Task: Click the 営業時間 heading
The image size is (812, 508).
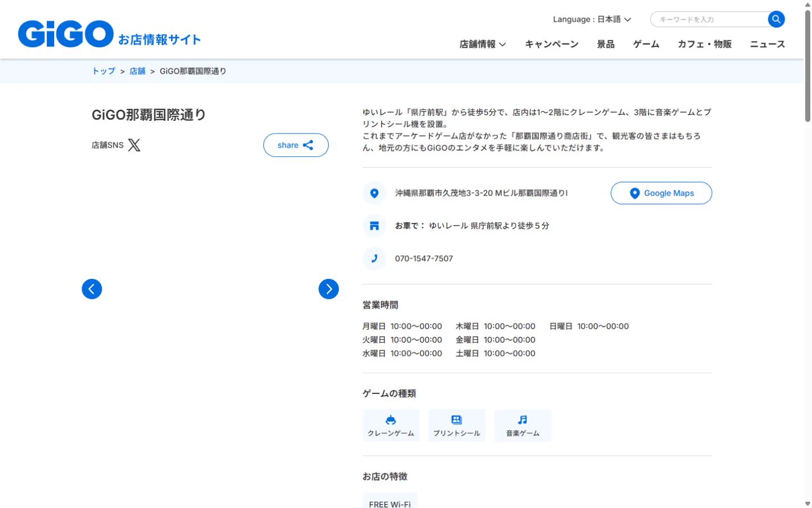Action: tap(381, 305)
